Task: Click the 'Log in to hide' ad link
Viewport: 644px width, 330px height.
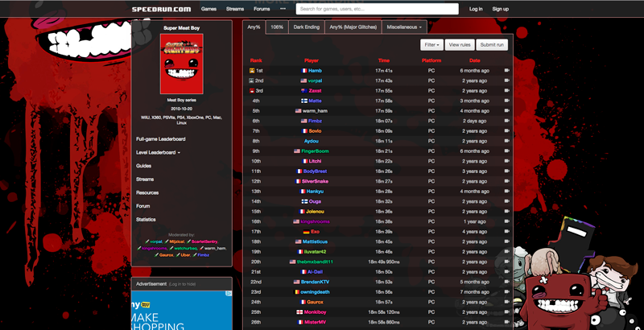Action: pyautogui.click(x=183, y=284)
